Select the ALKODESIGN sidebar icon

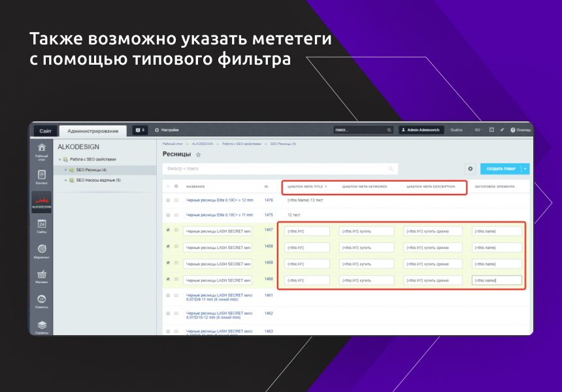point(42,200)
